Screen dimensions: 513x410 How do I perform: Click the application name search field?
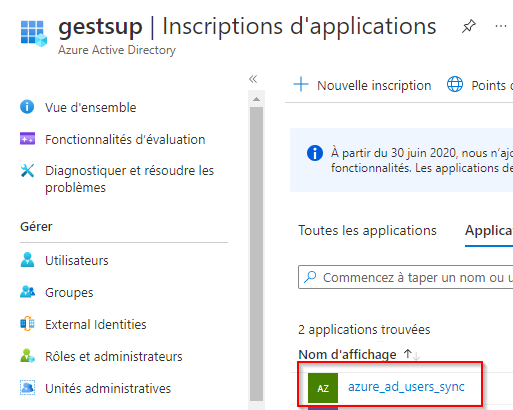[x=405, y=277]
